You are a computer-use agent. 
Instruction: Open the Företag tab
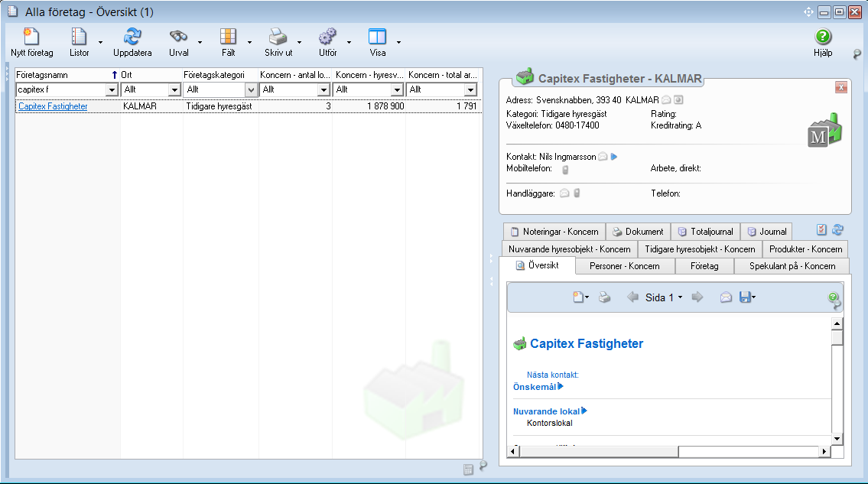704,266
